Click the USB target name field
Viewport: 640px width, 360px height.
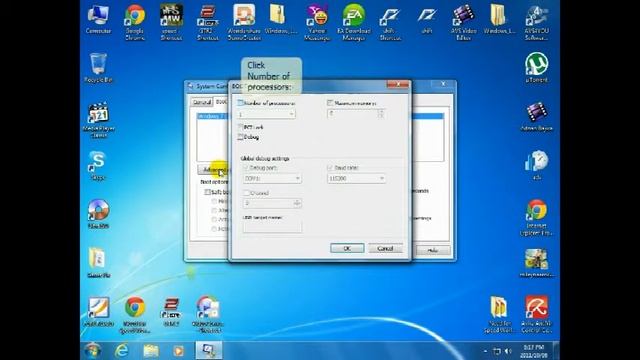[272, 227]
